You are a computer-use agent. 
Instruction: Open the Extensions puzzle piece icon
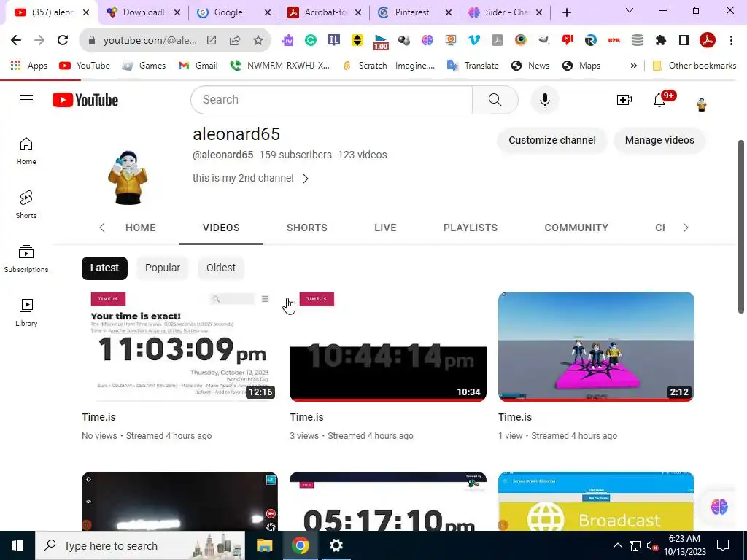tap(660, 41)
